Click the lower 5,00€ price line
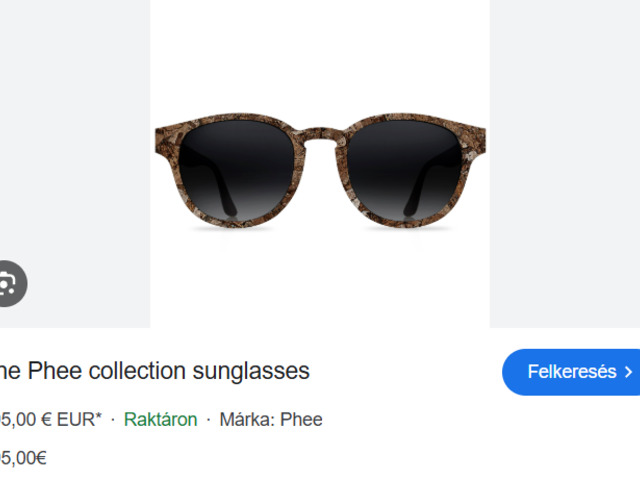The width and height of the screenshot is (640, 480). pos(23,458)
